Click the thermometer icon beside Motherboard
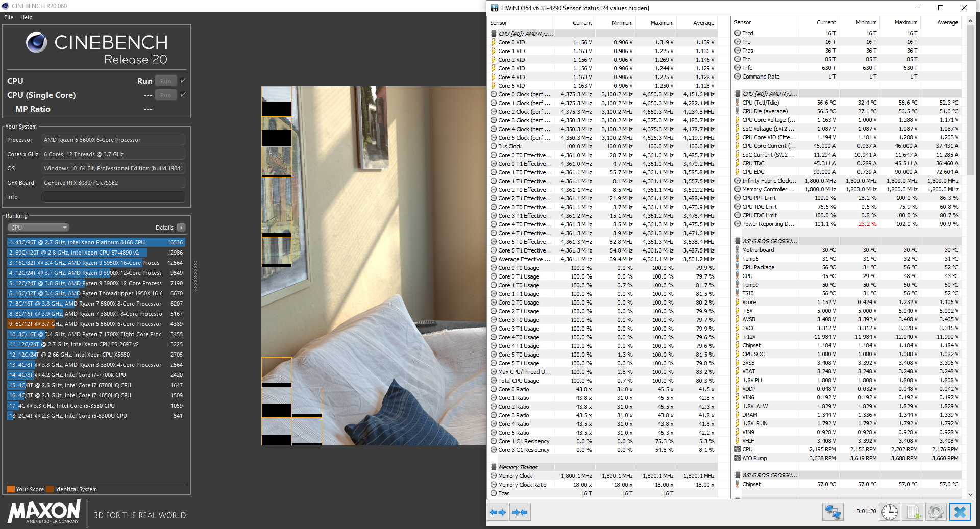 738,250
